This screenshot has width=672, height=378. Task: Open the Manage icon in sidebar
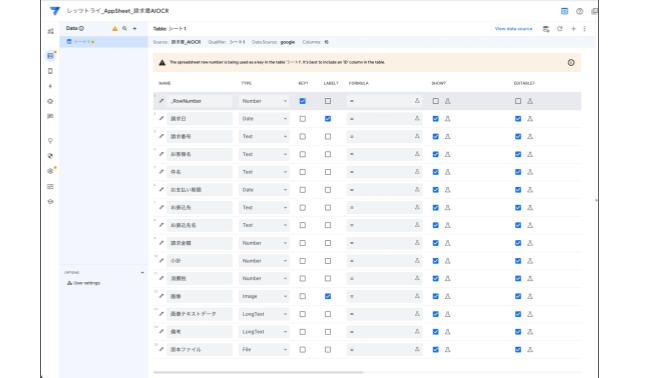pos(51,186)
